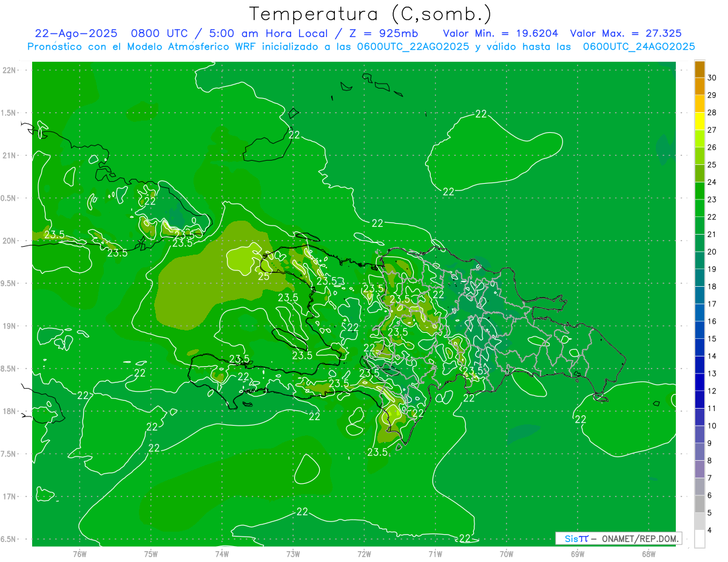This screenshot has width=728, height=562.
Task: Click initialization time '0600UTC_22AGO2025'
Action: point(412,47)
